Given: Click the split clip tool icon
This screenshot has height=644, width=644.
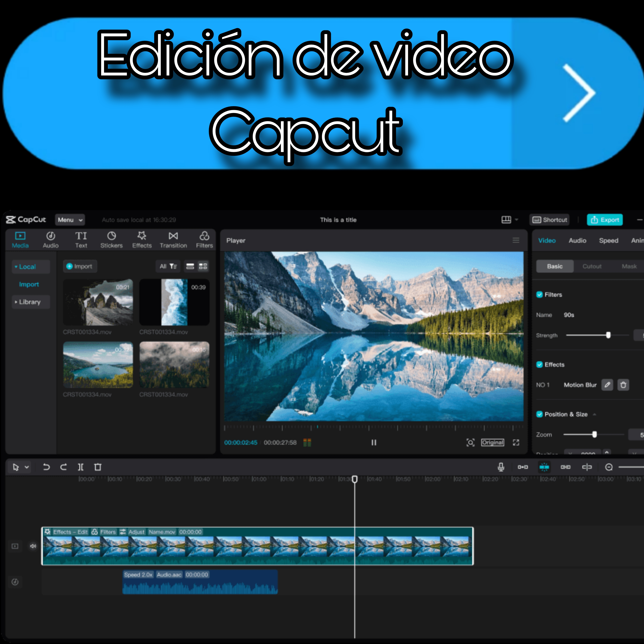Looking at the screenshot, I should [81, 467].
